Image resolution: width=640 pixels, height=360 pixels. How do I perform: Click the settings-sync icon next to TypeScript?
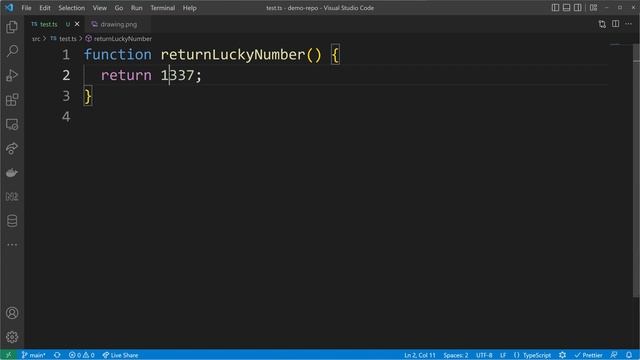(562, 355)
